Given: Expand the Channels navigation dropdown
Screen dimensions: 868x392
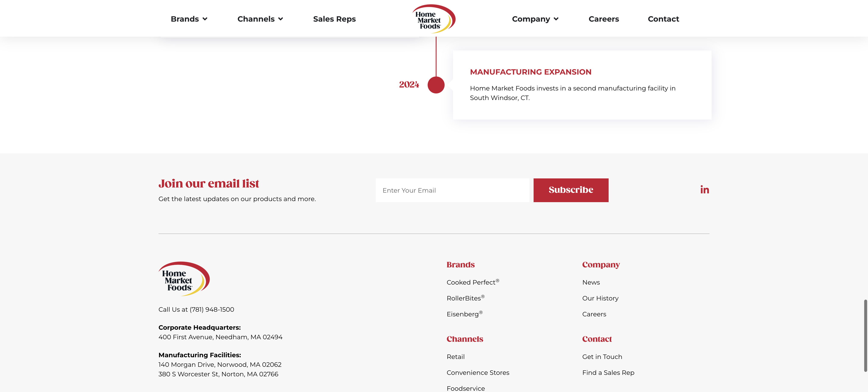Looking at the screenshot, I should (x=260, y=19).
